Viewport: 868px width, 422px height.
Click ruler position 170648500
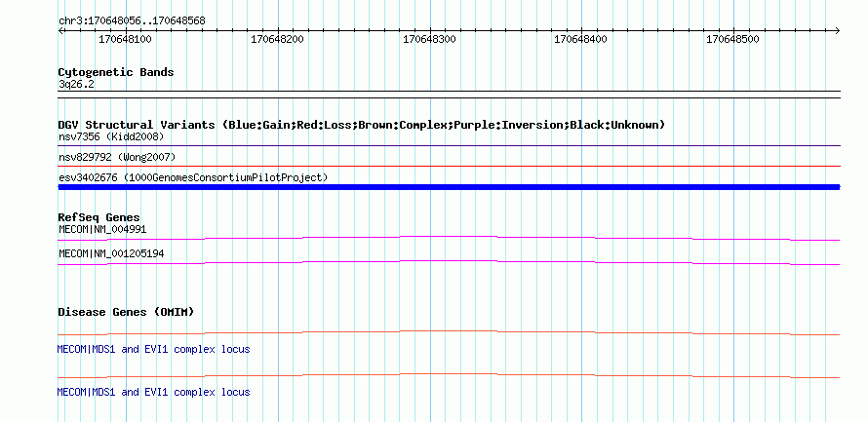(733, 40)
